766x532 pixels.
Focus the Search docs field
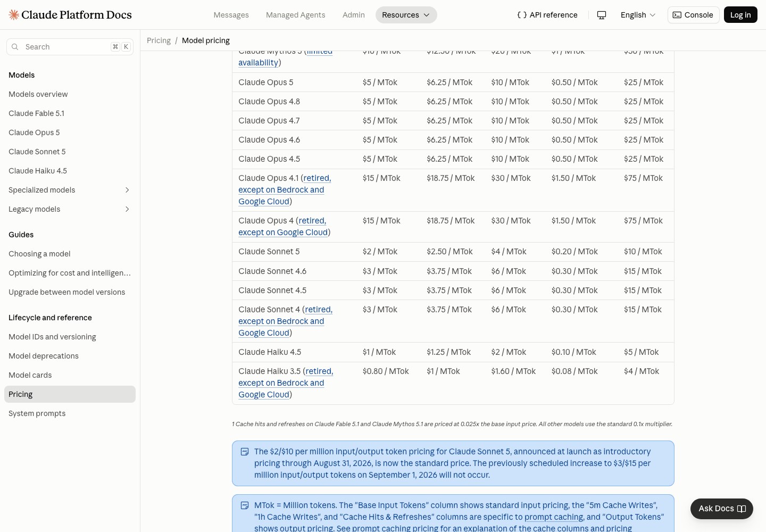coord(70,47)
